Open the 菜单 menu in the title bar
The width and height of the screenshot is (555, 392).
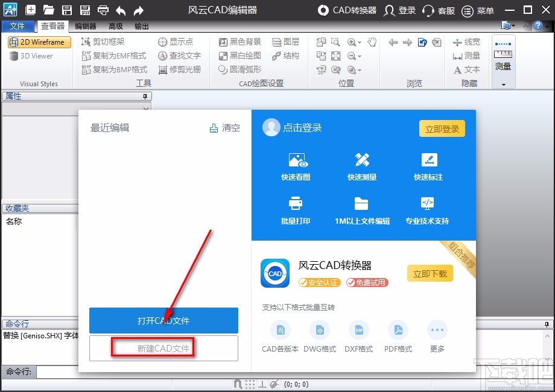pyautogui.click(x=477, y=10)
